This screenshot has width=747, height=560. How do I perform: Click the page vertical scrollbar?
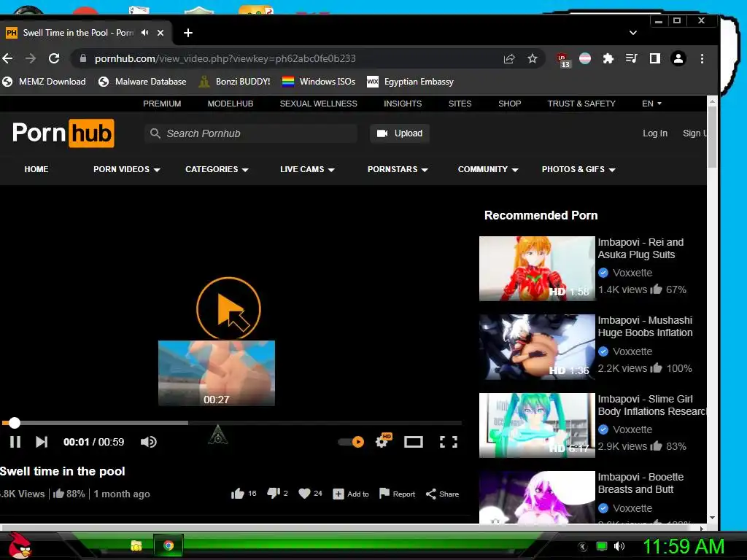click(x=712, y=309)
